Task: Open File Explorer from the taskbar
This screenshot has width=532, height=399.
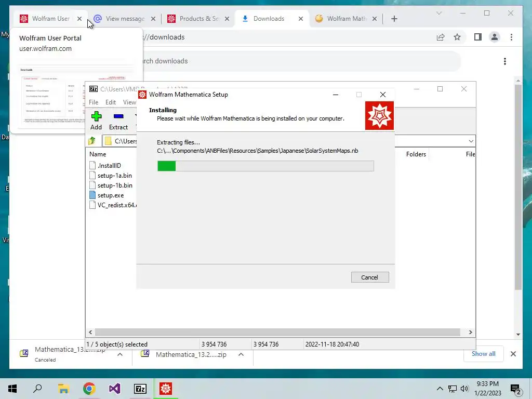Action: pyautogui.click(x=63, y=389)
